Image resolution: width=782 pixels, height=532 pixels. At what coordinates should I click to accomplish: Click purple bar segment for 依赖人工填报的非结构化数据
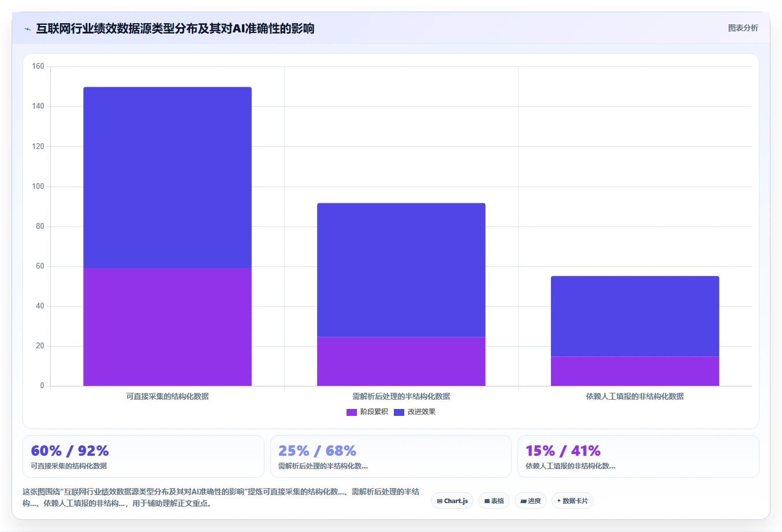(635, 371)
